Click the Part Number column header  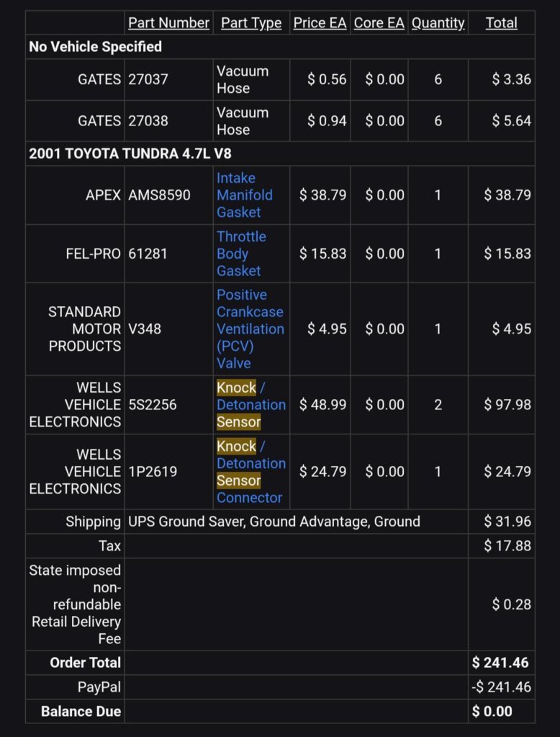[168, 22]
